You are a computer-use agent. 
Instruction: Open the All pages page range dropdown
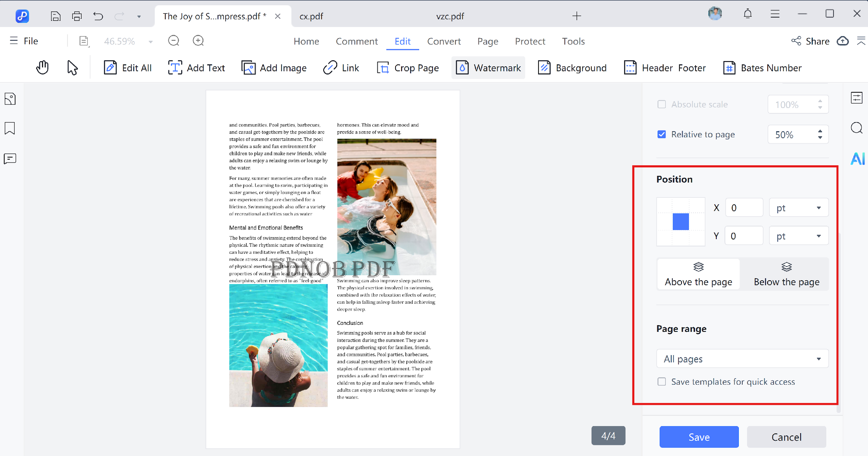coord(742,358)
